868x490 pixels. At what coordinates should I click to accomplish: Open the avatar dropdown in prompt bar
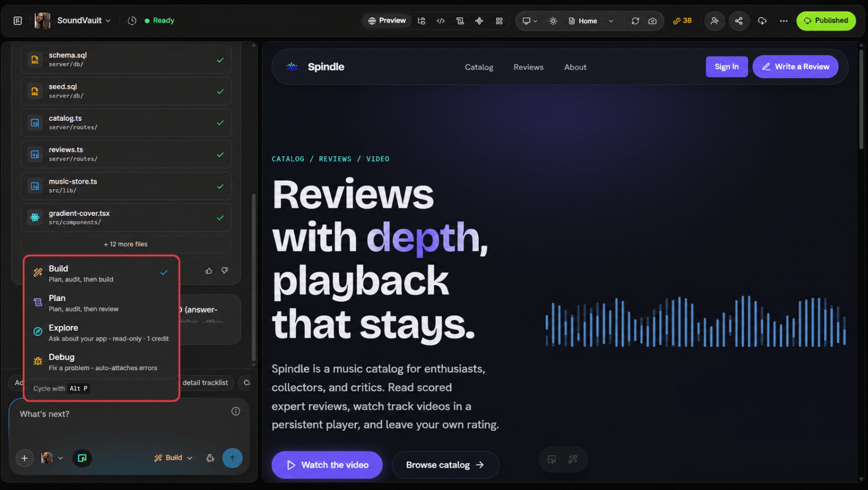coord(52,458)
